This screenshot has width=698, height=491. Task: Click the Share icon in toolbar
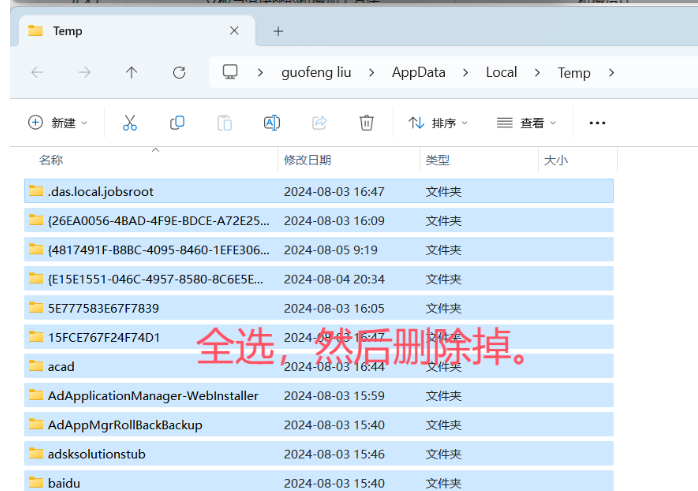[319, 122]
